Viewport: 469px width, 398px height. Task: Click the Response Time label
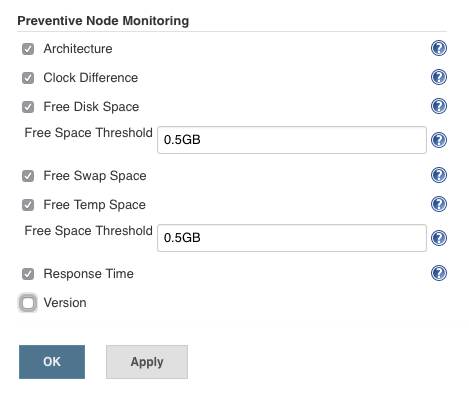click(89, 274)
